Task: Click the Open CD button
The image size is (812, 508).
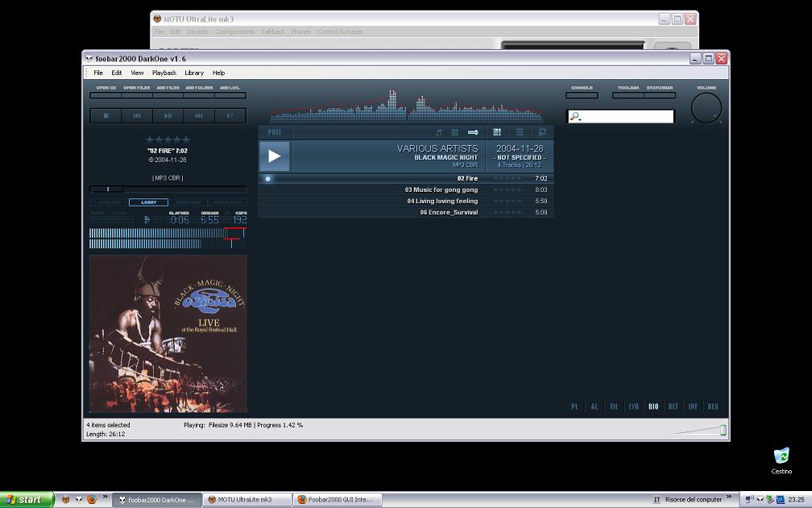Action: point(106,95)
